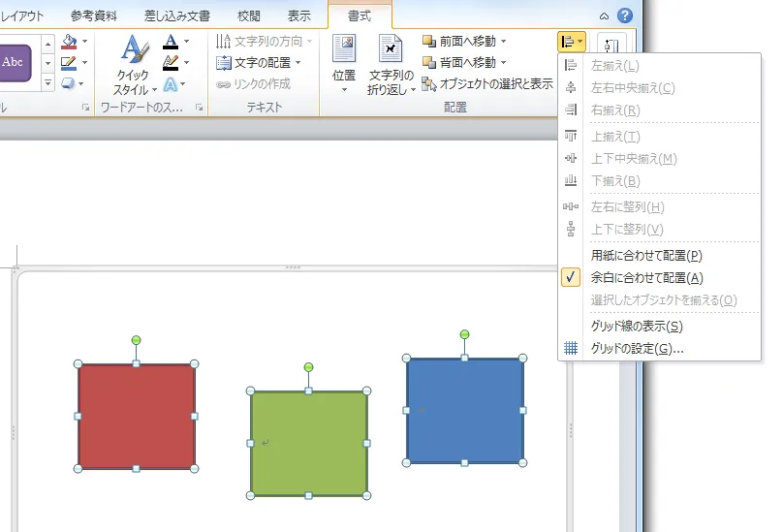Switch to the 参考資料 tab
The width and height of the screenshot is (783, 532).
[94, 16]
